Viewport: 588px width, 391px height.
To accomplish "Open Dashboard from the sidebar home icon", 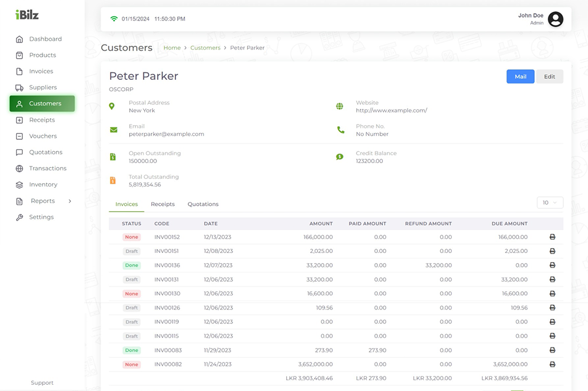I will 20,39.
